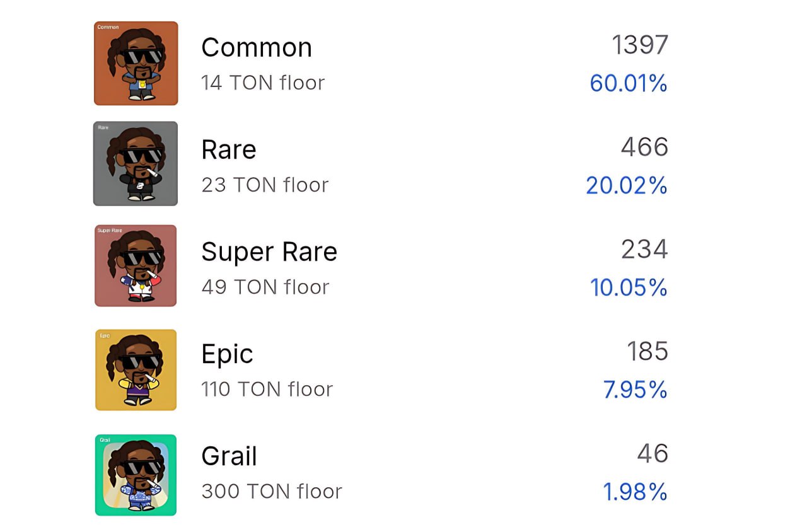This screenshot has height=532, width=807.
Task: Click the Common rarity avatar thumbnail
Action: [136, 63]
